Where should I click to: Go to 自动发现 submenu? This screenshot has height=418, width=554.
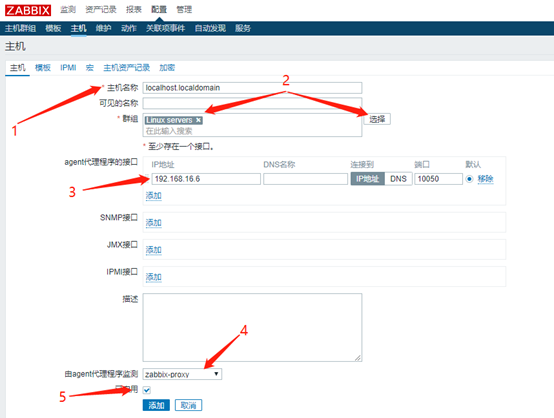tap(210, 28)
